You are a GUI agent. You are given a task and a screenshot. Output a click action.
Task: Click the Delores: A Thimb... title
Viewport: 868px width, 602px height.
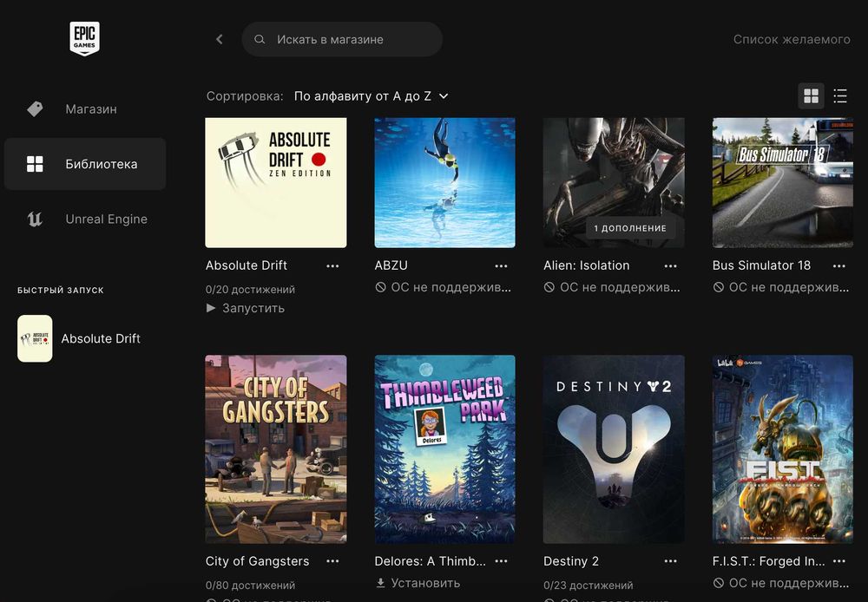431,561
